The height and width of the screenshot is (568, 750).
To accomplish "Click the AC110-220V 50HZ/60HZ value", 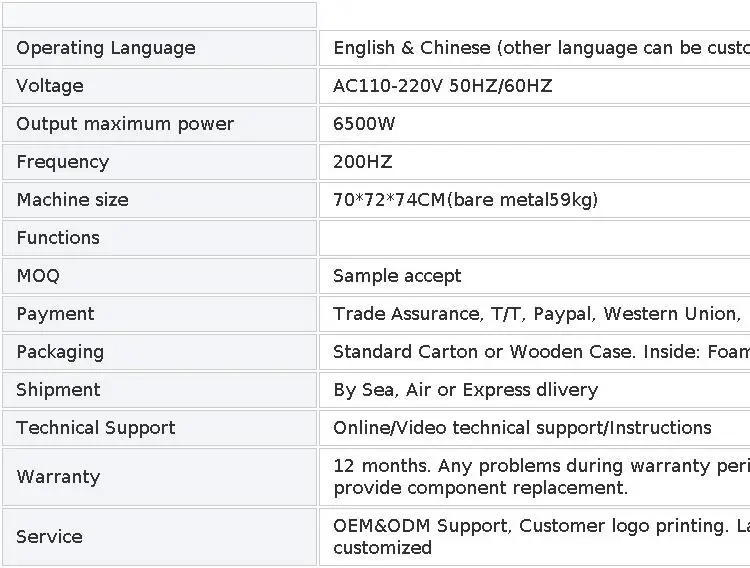I will tap(442, 86).
